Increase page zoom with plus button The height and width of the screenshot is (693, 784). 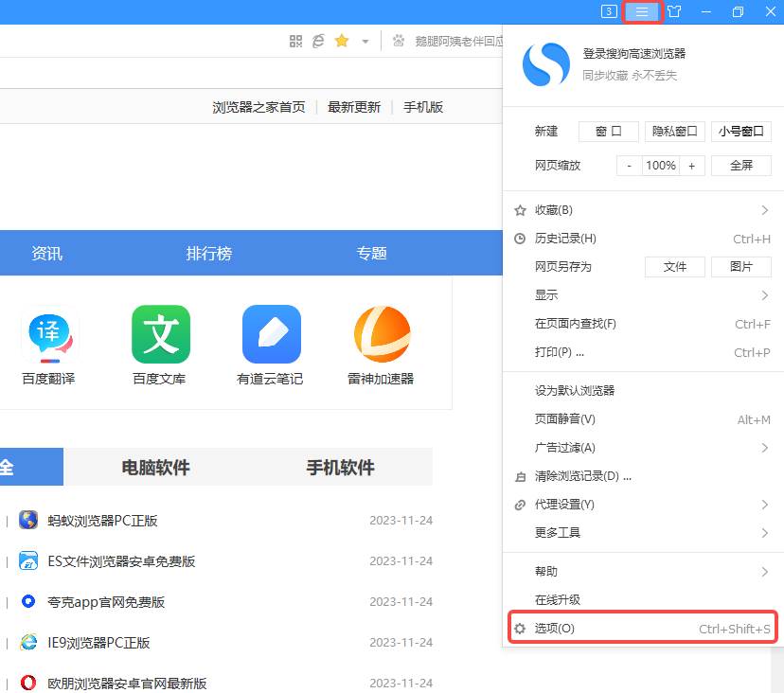click(x=691, y=166)
